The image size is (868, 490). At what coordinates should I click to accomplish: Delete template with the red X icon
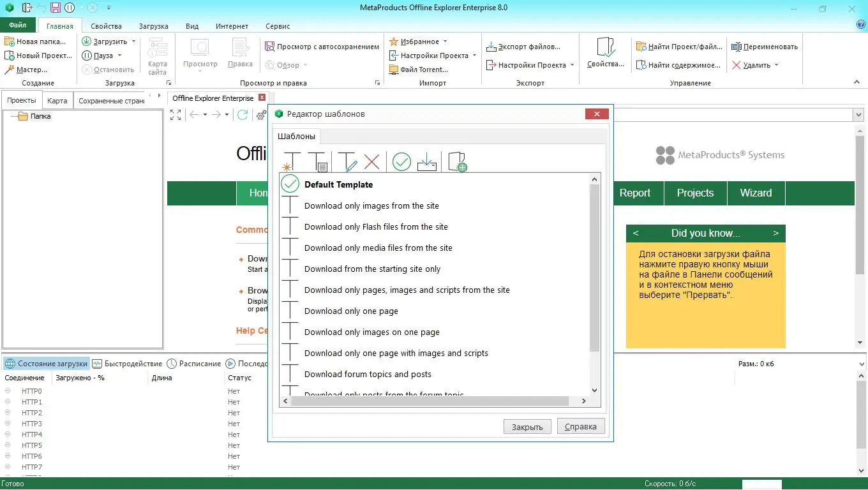[371, 161]
